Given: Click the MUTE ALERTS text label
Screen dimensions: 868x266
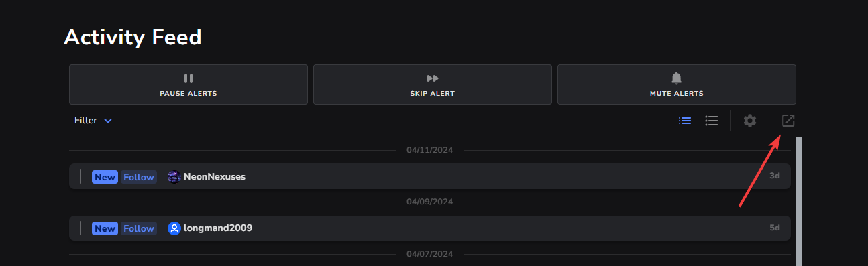Looking at the screenshot, I should click(676, 94).
